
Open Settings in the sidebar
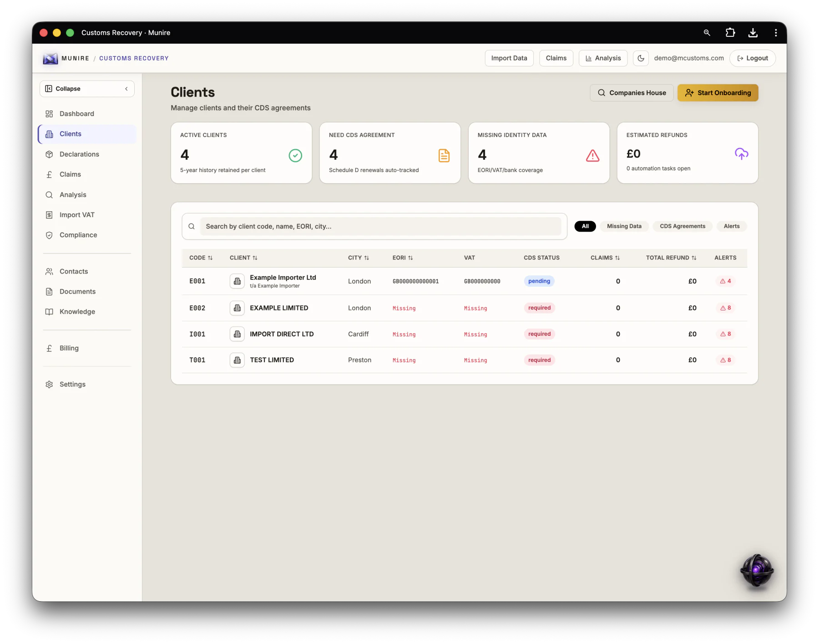pos(87,384)
